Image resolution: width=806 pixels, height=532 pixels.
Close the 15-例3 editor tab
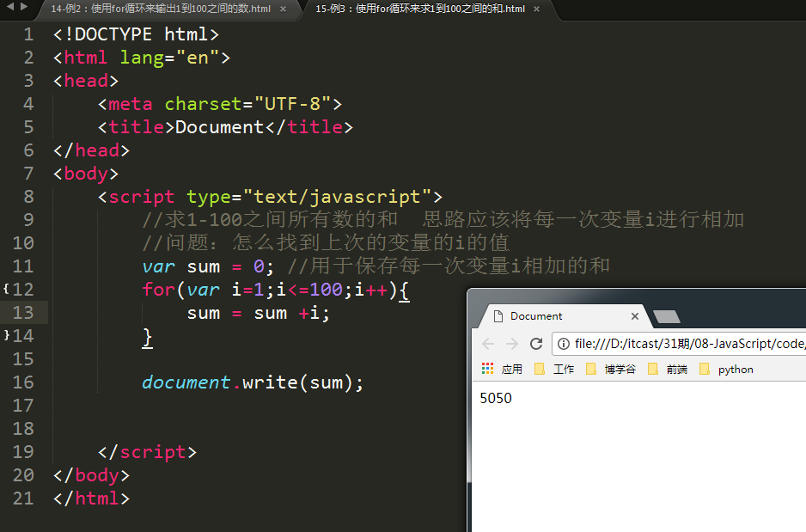(537, 9)
